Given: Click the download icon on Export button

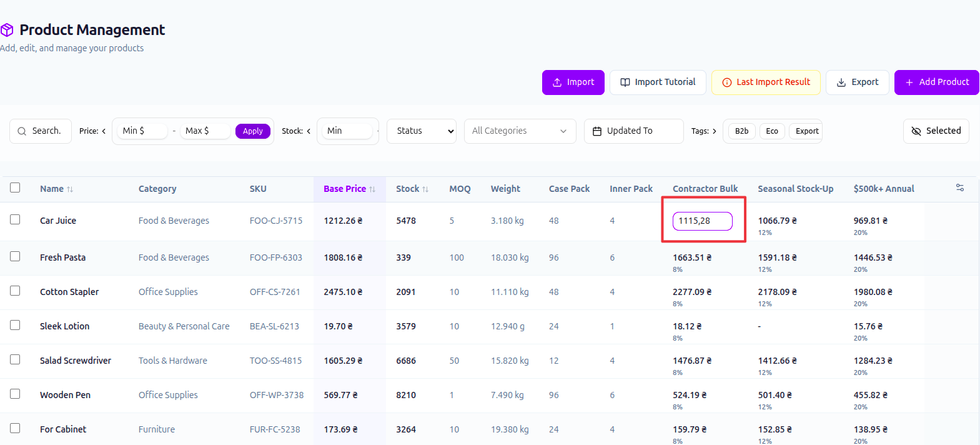Looking at the screenshot, I should [x=841, y=82].
